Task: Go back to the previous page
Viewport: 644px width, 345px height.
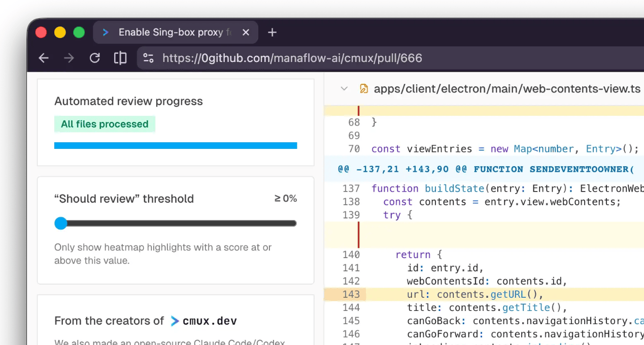Action: point(44,58)
